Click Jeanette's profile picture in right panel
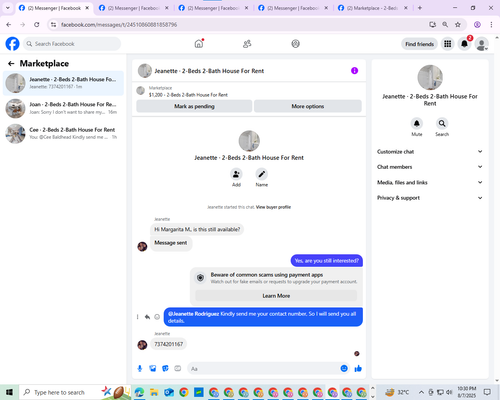The width and height of the screenshot is (500, 400). [430, 77]
